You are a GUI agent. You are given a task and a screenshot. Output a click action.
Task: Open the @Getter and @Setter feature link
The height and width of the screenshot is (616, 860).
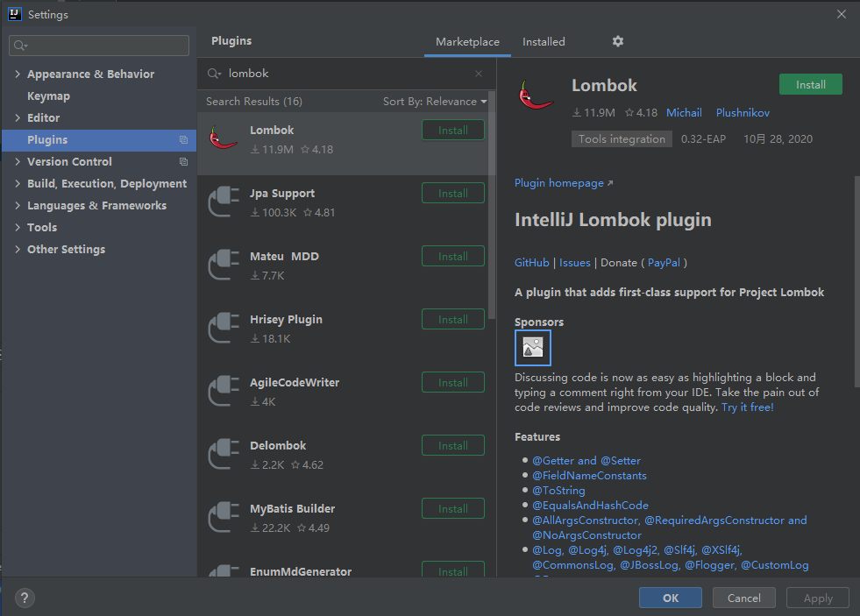(586, 461)
